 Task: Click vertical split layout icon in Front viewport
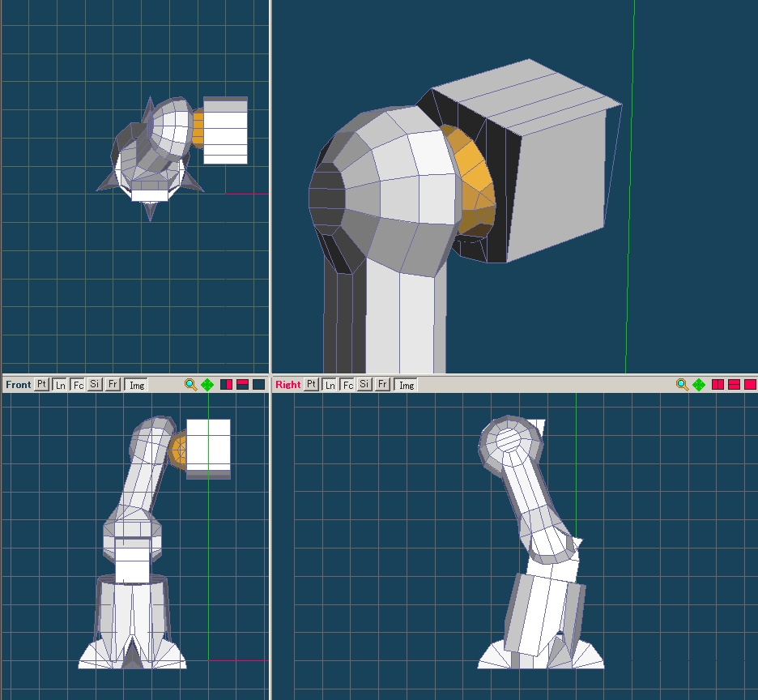[227, 385]
